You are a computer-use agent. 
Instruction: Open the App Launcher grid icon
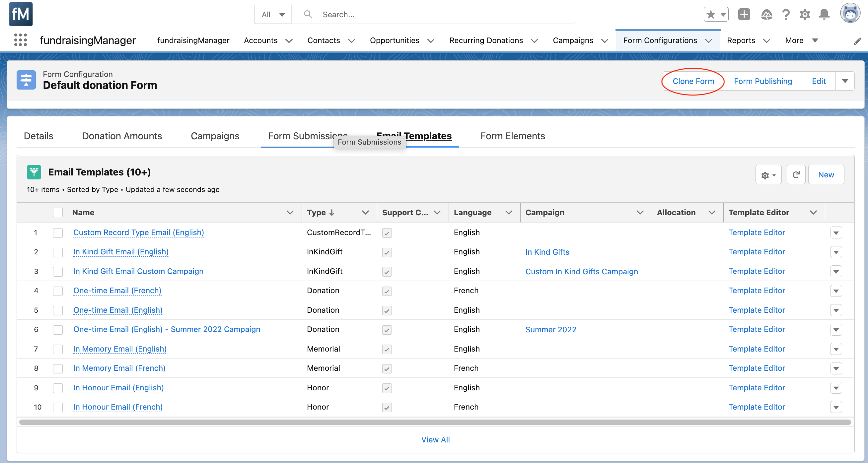click(x=21, y=40)
